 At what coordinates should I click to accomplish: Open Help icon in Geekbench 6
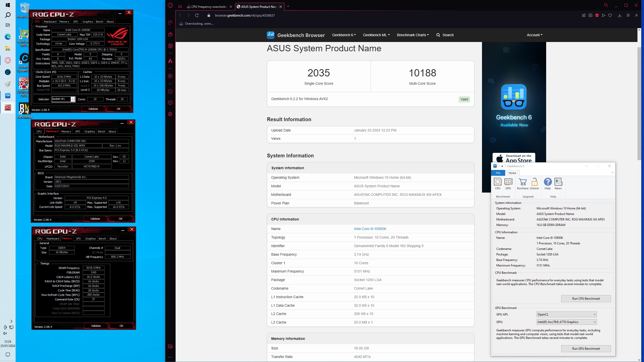(548, 184)
